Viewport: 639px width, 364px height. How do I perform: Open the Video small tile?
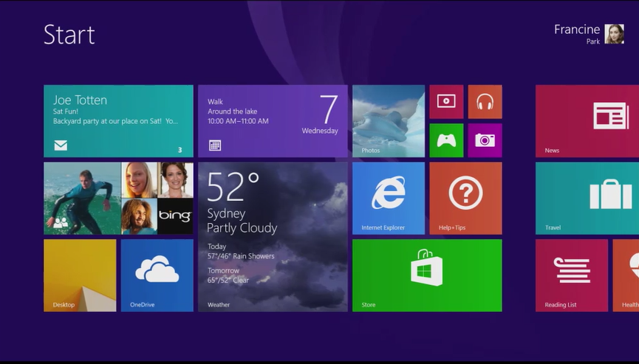click(x=446, y=102)
